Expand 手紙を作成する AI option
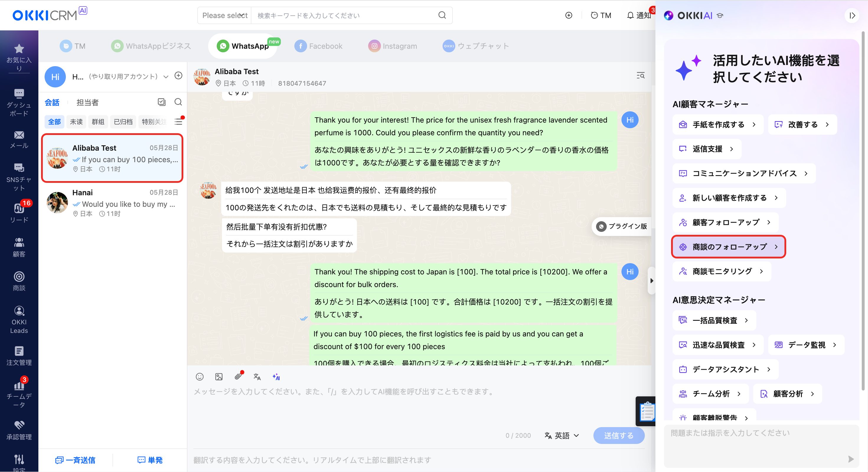Viewport: 868px width, 472px height. click(x=718, y=124)
